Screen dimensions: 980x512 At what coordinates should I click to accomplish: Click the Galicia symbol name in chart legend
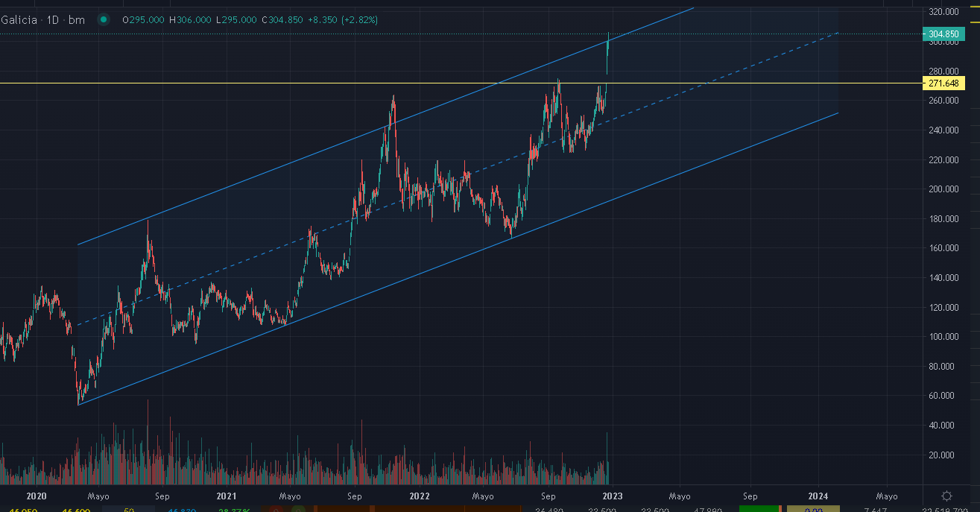pyautogui.click(x=19, y=20)
